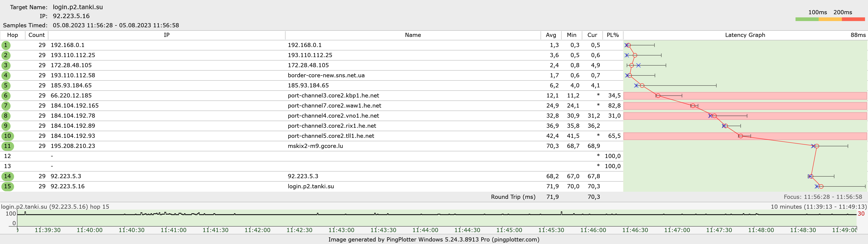Click the hop 11 green circle

pos(7,146)
